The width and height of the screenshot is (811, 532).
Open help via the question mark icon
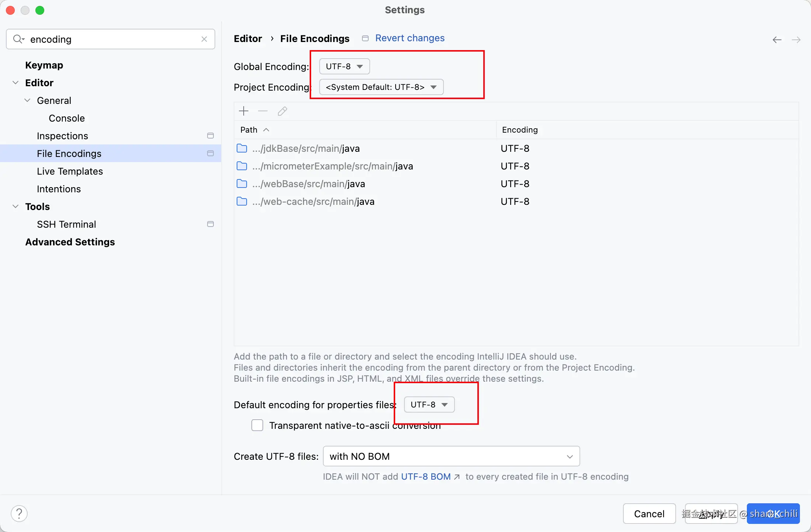click(19, 513)
